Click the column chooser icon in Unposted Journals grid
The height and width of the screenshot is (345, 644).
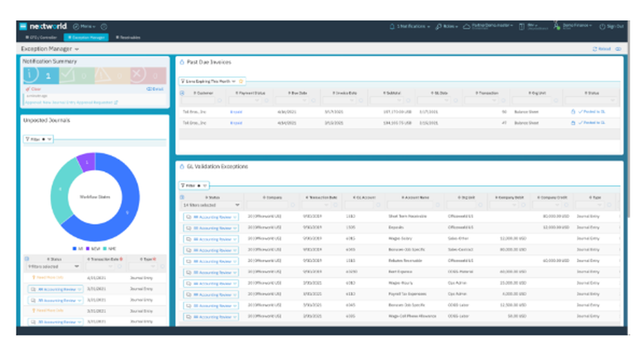(x=26, y=259)
